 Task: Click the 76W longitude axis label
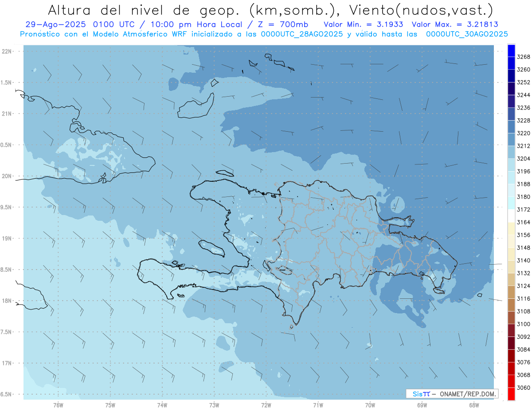58,405
